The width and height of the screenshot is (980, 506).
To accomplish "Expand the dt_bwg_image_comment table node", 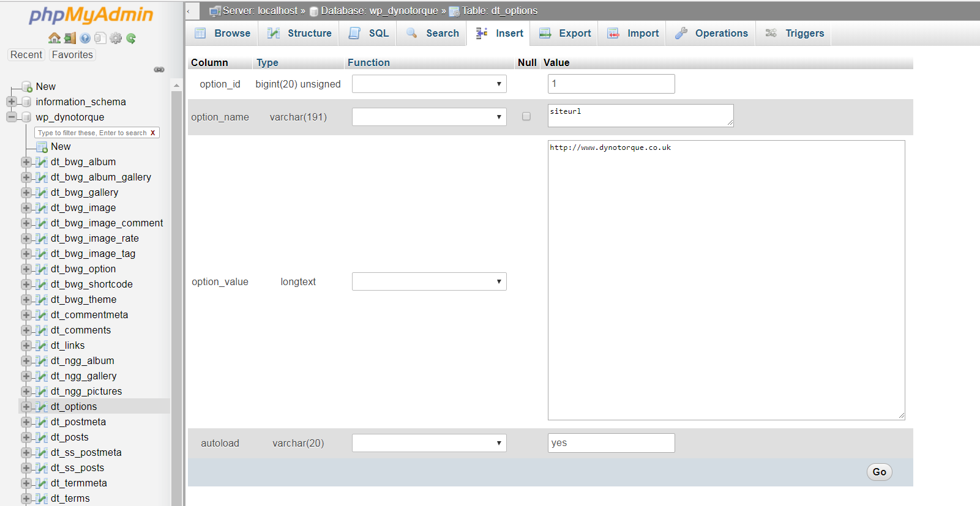I will pos(26,223).
